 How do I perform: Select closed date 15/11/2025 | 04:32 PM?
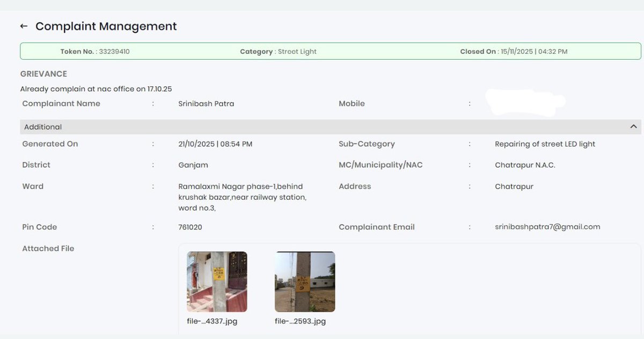pos(533,52)
